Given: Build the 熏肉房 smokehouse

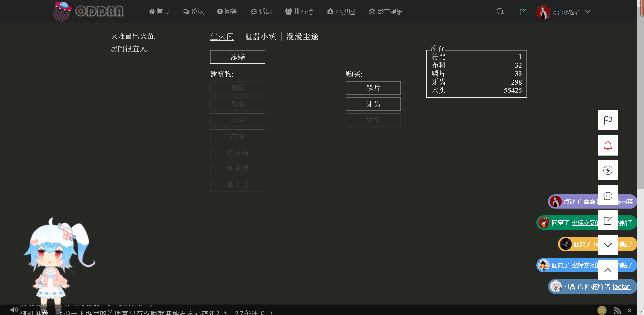Looking at the screenshot, I should coord(237,185).
